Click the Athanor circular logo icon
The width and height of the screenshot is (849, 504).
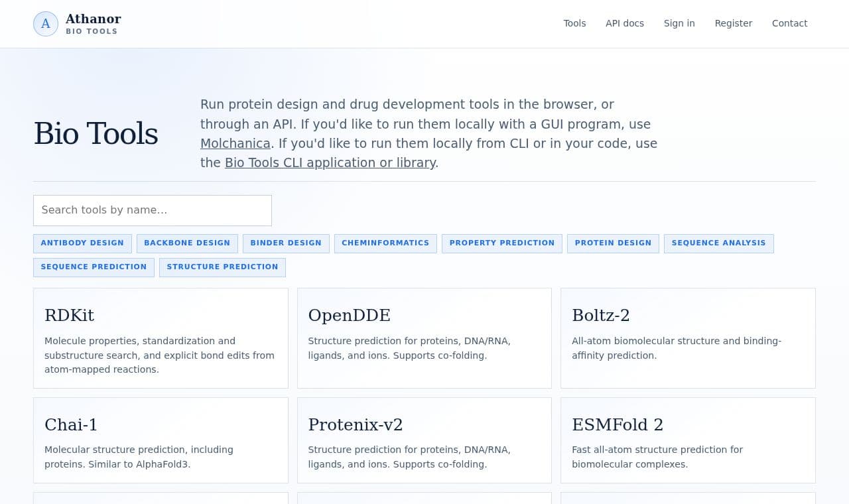[46, 24]
